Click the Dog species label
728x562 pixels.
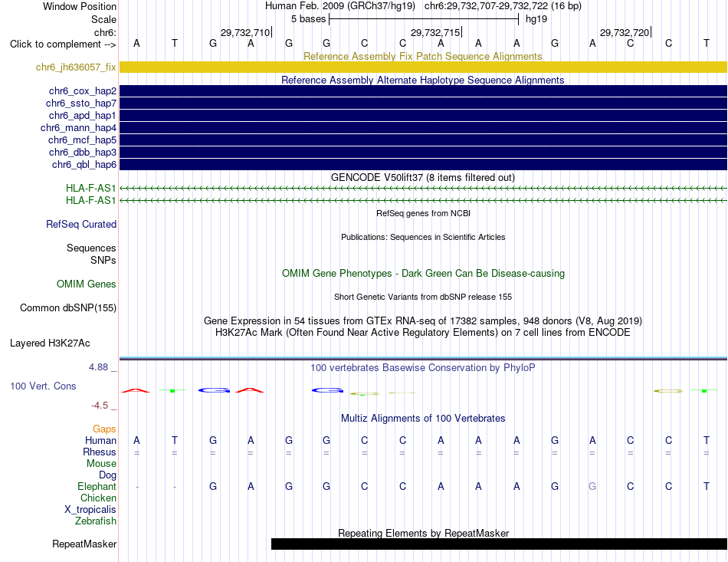pyautogui.click(x=108, y=475)
